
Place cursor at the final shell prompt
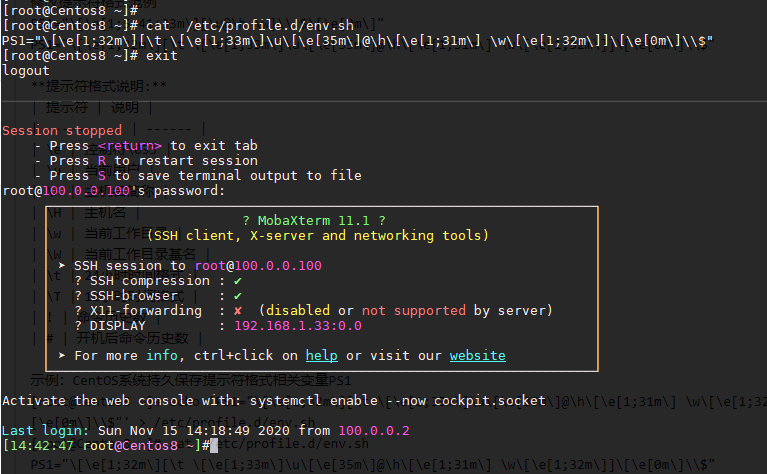[210, 445]
